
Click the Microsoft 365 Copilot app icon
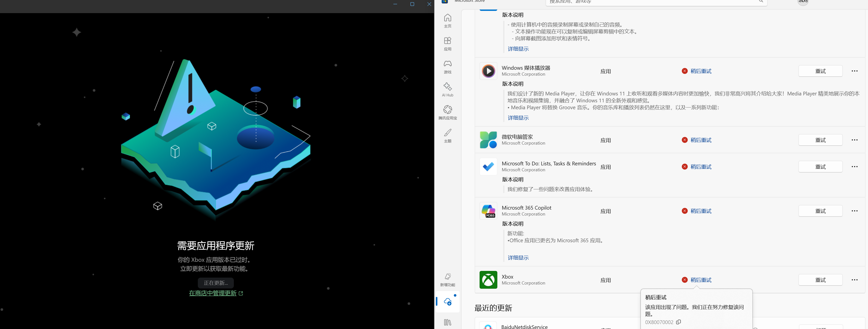(488, 211)
